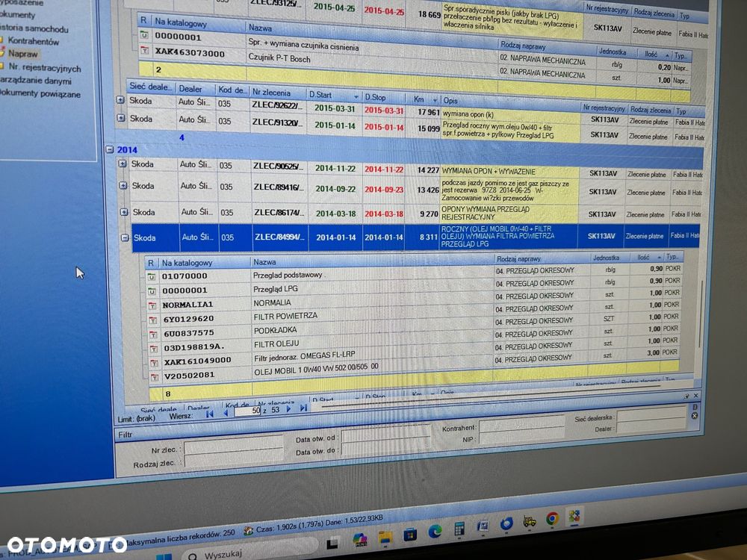Open the Copilot taskbar icon
The height and width of the screenshot is (560, 747).
click(360, 540)
